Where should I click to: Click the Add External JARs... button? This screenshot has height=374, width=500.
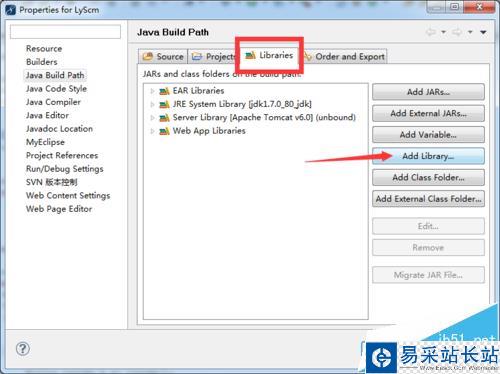click(x=428, y=113)
